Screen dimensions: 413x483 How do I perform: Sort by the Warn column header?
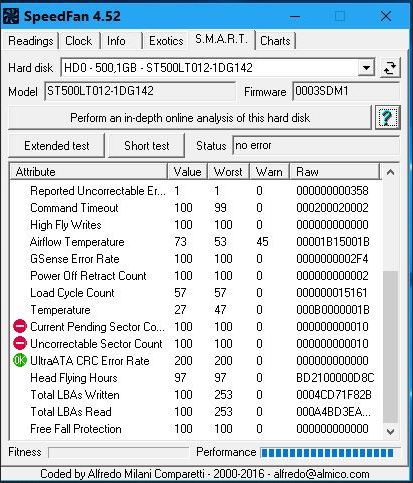pos(269,172)
